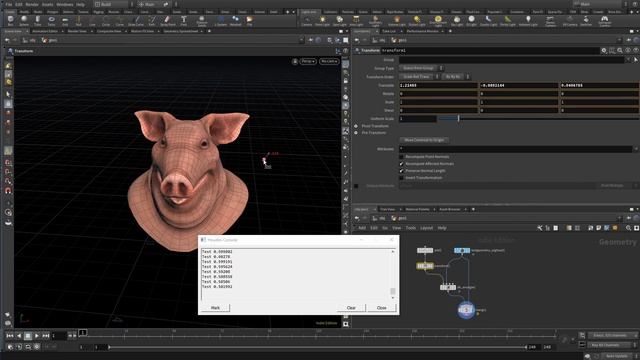Image resolution: width=640 pixels, height=360 pixels.
Task: Add a Point Light from shelf
Action: click(x=322, y=20)
